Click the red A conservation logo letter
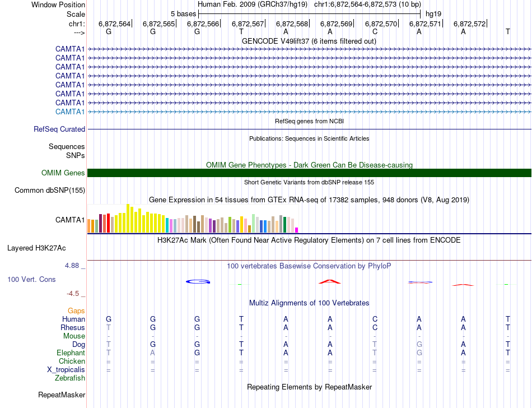This screenshot has width=532, height=408. [330, 281]
